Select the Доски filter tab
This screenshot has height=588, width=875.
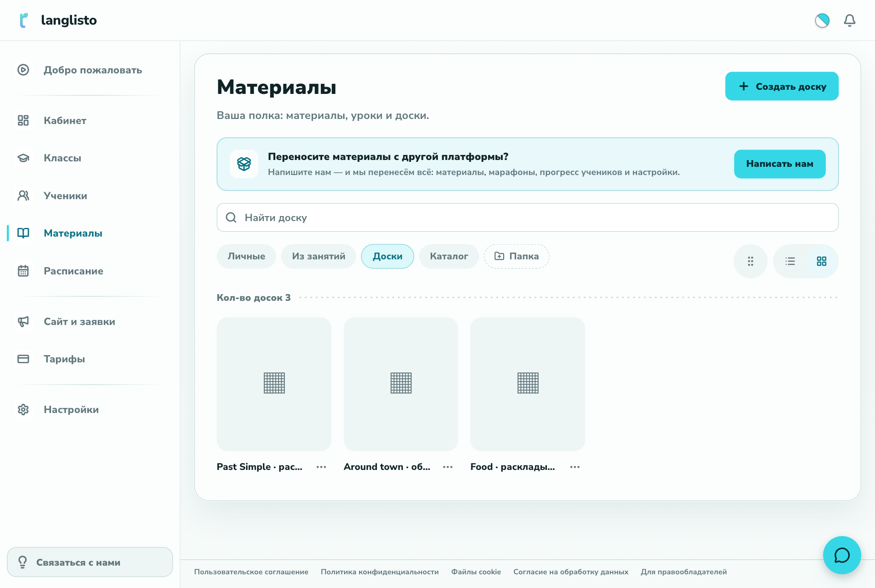tap(387, 256)
